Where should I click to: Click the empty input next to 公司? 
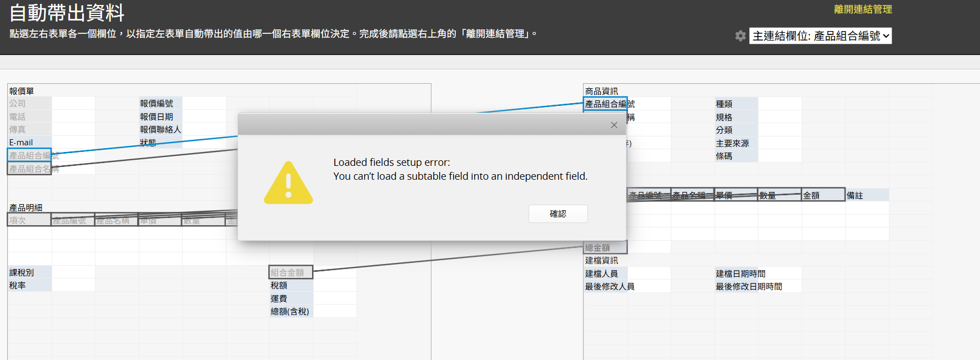click(x=73, y=103)
